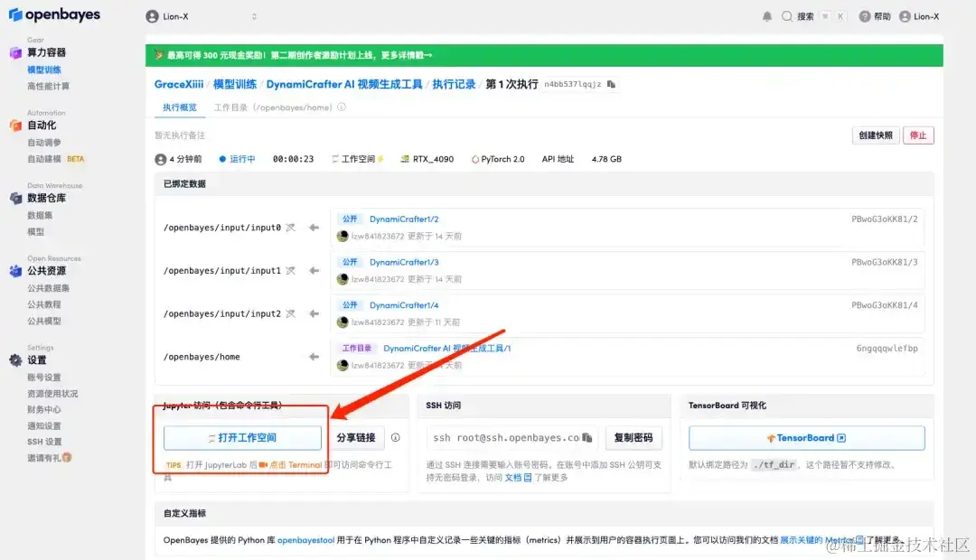The height and width of the screenshot is (560, 976).
Task: Click the info icon next to 工作目录 tab
Action: coord(341,107)
